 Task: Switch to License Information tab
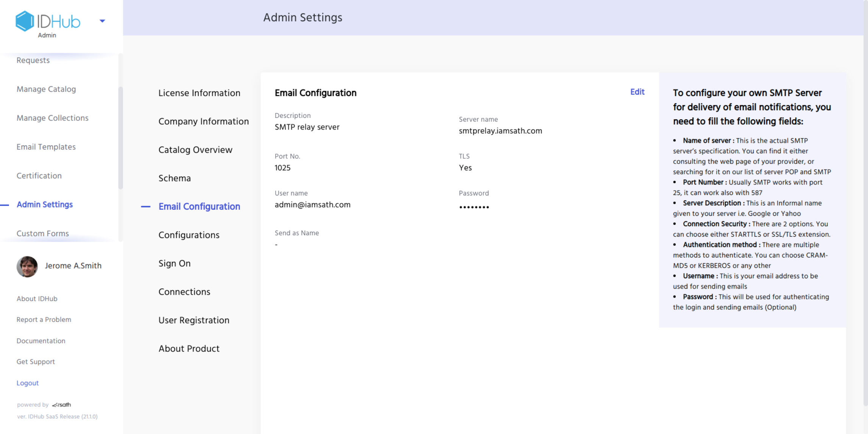coord(199,93)
